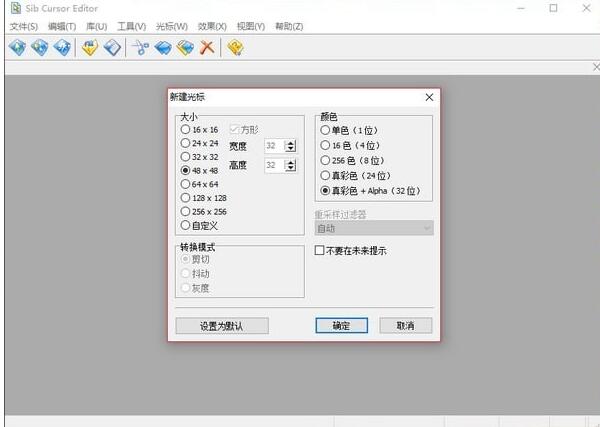
Task: Open the 库(U) menu
Action: (96, 26)
